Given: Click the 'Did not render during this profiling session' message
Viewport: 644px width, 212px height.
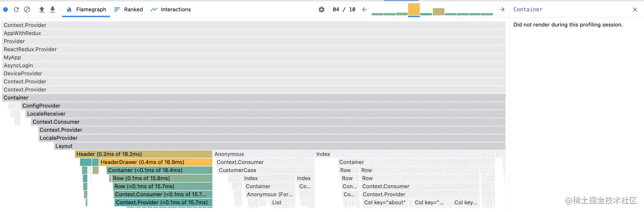Looking at the screenshot, I should (x=568, y=25).
